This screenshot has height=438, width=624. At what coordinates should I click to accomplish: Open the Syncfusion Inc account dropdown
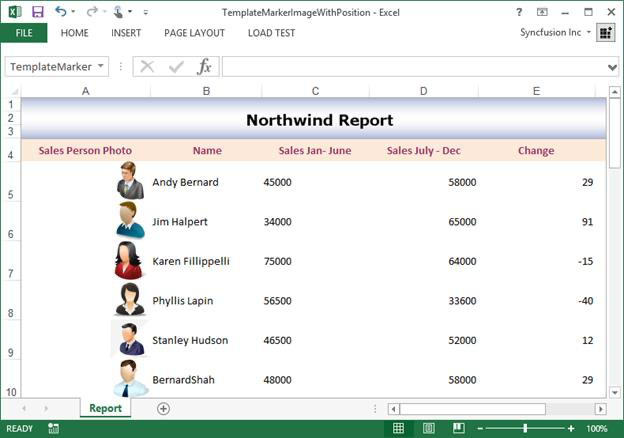tap(590, 33)
